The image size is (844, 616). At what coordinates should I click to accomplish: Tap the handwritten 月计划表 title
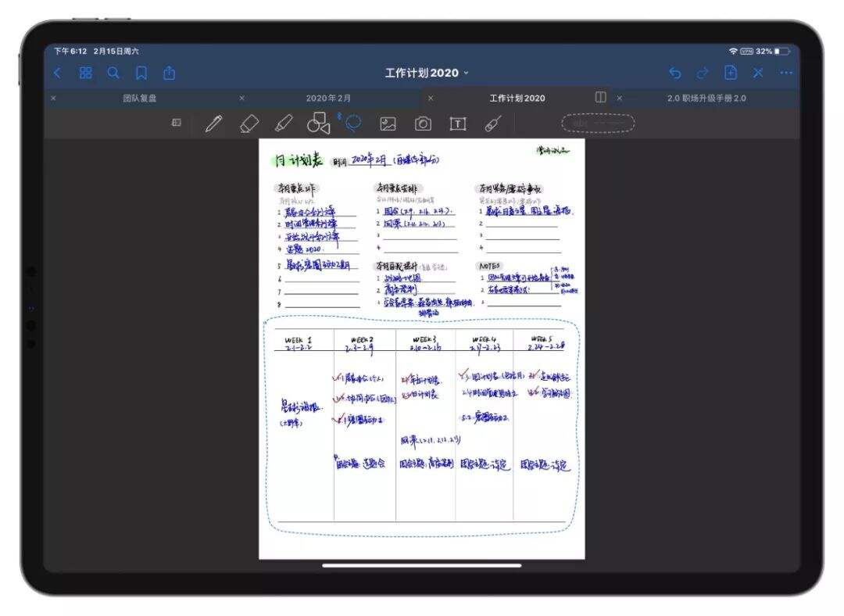tap(299, 160)
